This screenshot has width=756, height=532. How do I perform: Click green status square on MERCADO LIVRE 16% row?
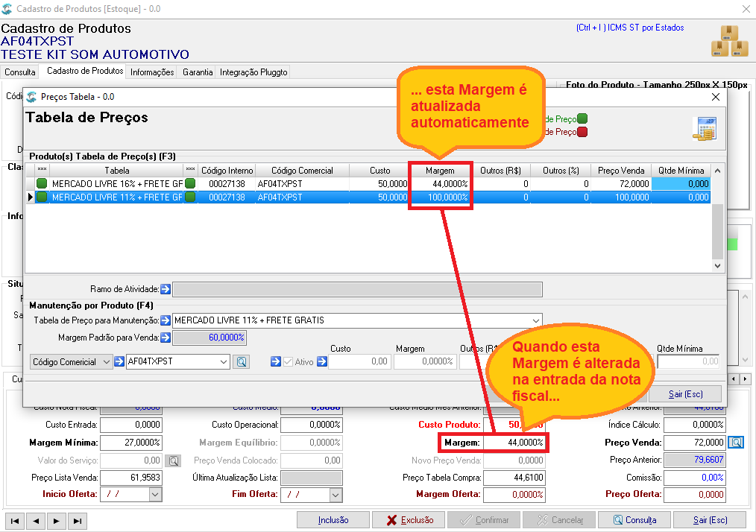[x=42, y=183]
